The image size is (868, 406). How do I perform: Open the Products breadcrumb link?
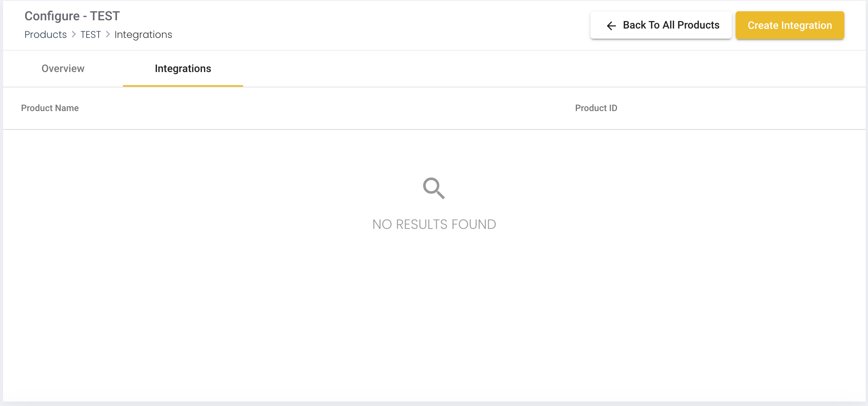pos(45,35)
